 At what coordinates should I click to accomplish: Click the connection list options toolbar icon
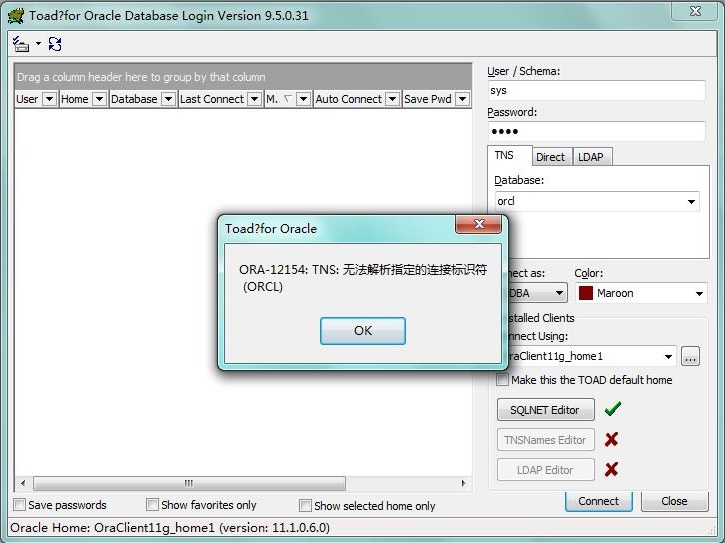[x=21, y=44]
